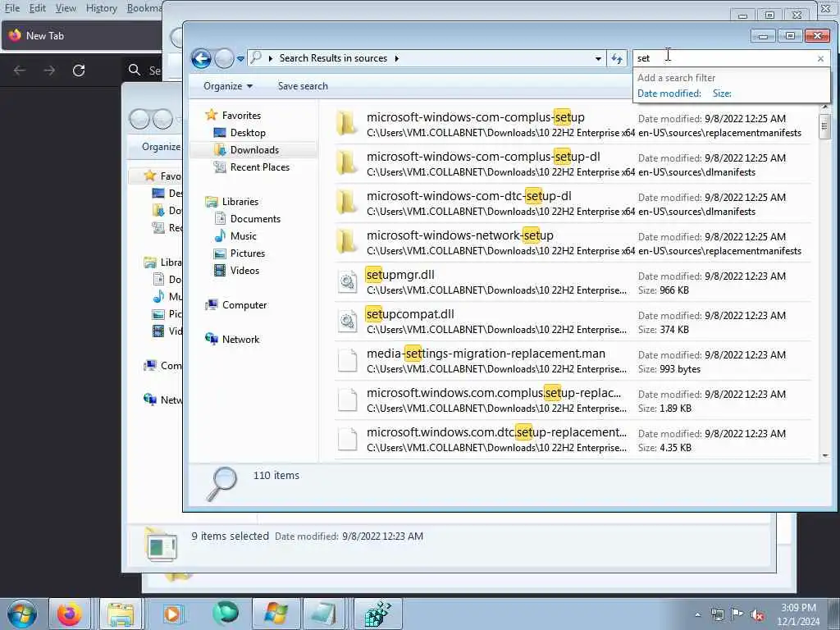Image resolution: width=840 pixels, height=630 pixels.
Task: Open the Music library
Action: coord(243,235)
